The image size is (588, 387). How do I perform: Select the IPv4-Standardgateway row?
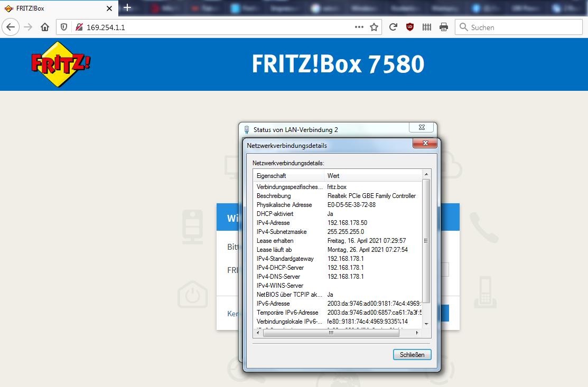pyautogui.click(x=338, y=259)
